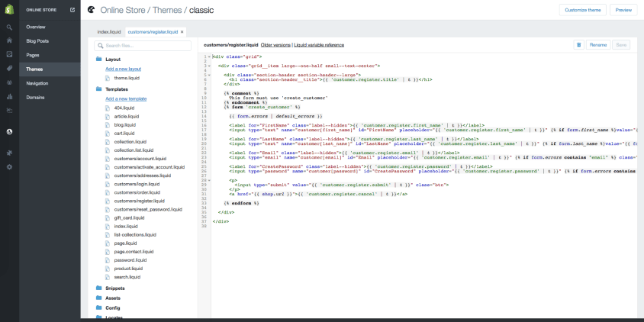The height and width of the screenshot is (322, 644).
Task: Collapse code fold at line 28
Action: (x=209, y=180)
